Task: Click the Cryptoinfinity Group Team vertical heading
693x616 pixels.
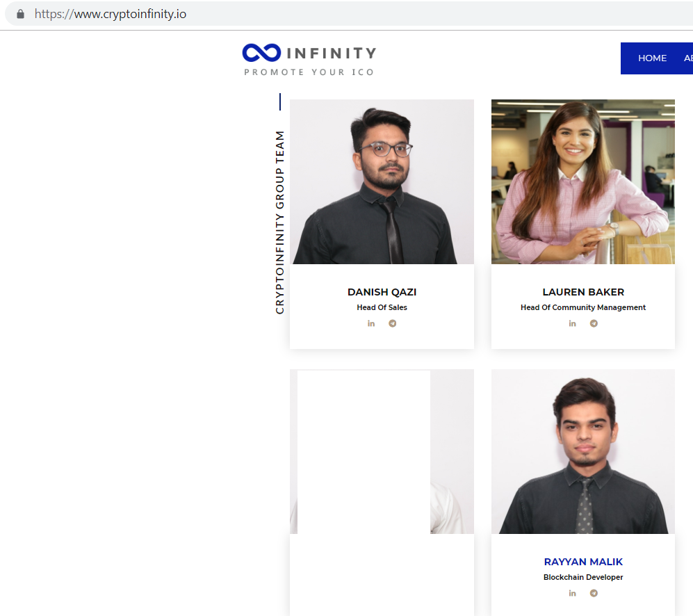Action: tap(279, 222)
